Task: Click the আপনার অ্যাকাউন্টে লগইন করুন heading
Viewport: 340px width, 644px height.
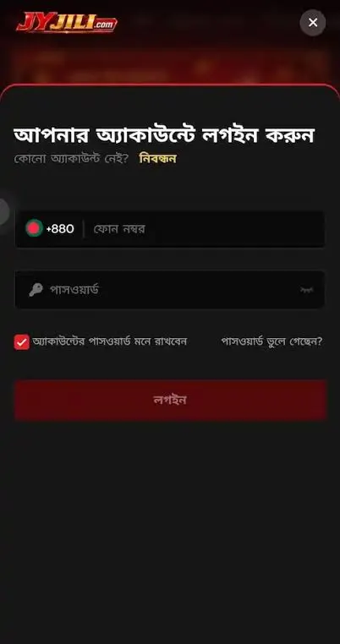Action: pos(164,135)
